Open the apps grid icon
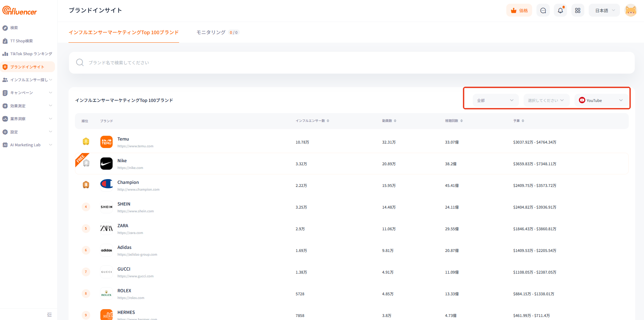Image resolution: width=644 pixels, height=320 pixels. point(578,10)
